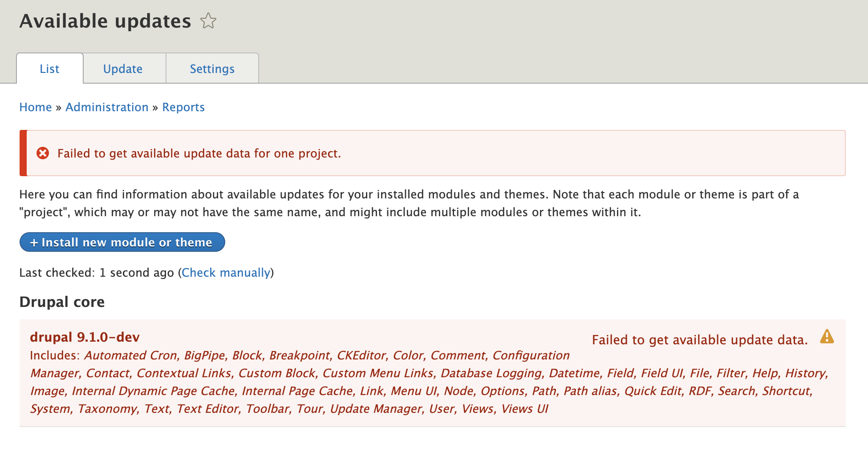
Task: Click the paragraph describing available updates
Action: pyautogui.click(x=329, y=203)
